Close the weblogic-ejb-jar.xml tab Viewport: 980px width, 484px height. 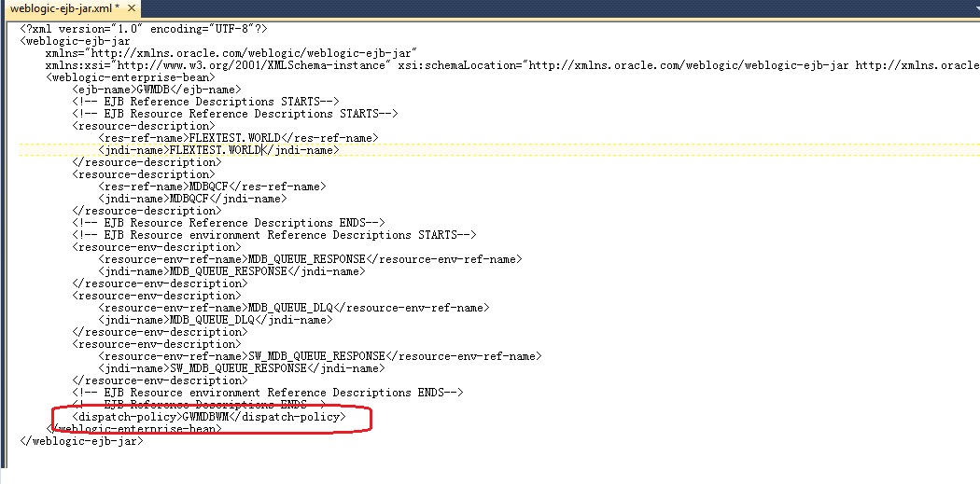pyautogui.click(x=132, y=8)
